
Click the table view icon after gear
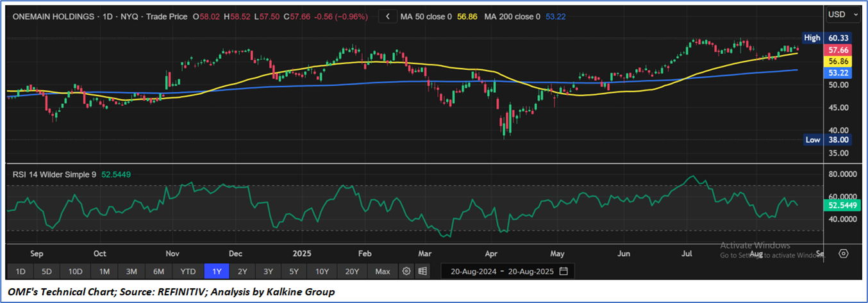422,271
